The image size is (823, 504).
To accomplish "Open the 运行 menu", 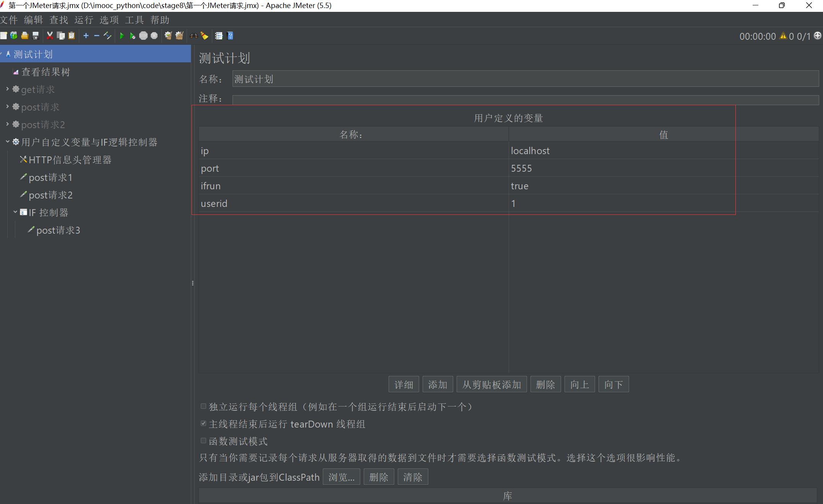I will coord(84,20).
